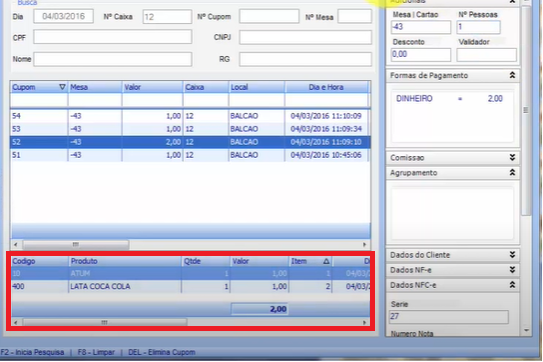Click the Dia date field

[x=63, y=16]
